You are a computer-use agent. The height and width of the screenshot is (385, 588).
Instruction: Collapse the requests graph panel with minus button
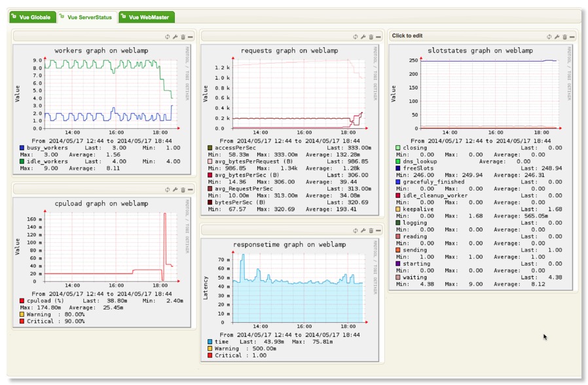(378, 37)
